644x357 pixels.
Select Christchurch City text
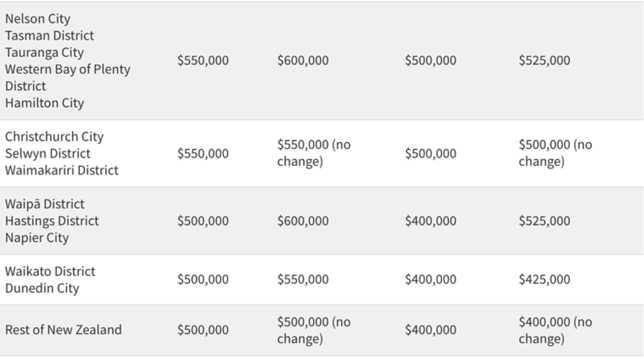(54, 136)
